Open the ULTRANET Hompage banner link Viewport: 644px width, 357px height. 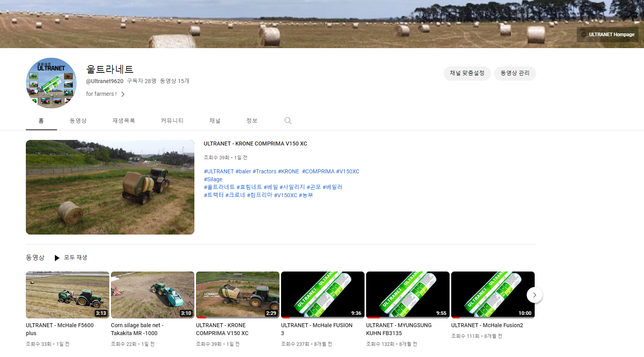pyautogui.click(x=608, y=35)
